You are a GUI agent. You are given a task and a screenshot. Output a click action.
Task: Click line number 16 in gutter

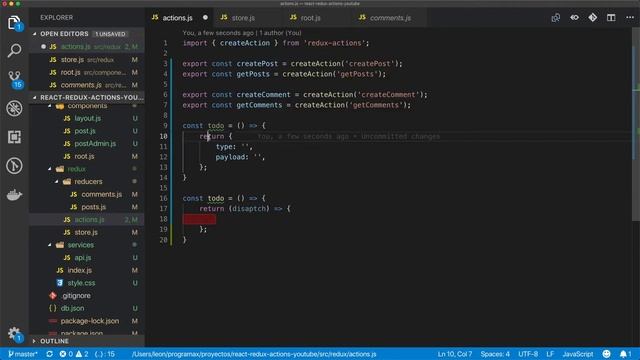(163, 198)
